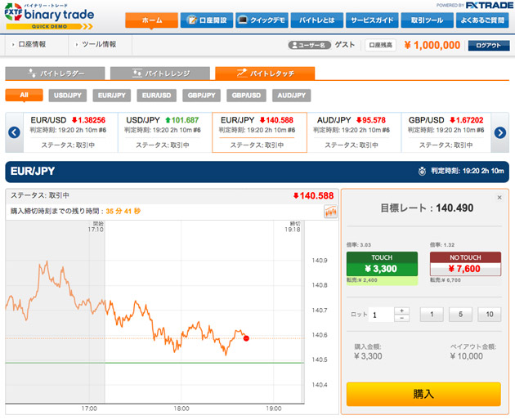This screenshot has width=515, height=420.
Task: Close the order panel with X
Action: (499, 198)
